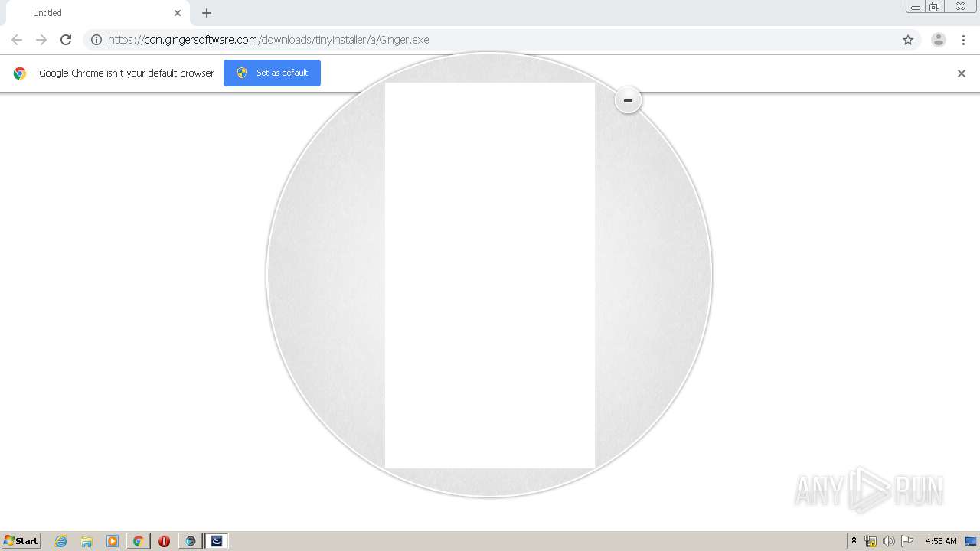Switch to the round dark app taskbar button

pyautogui.click(x=190, y=541)
